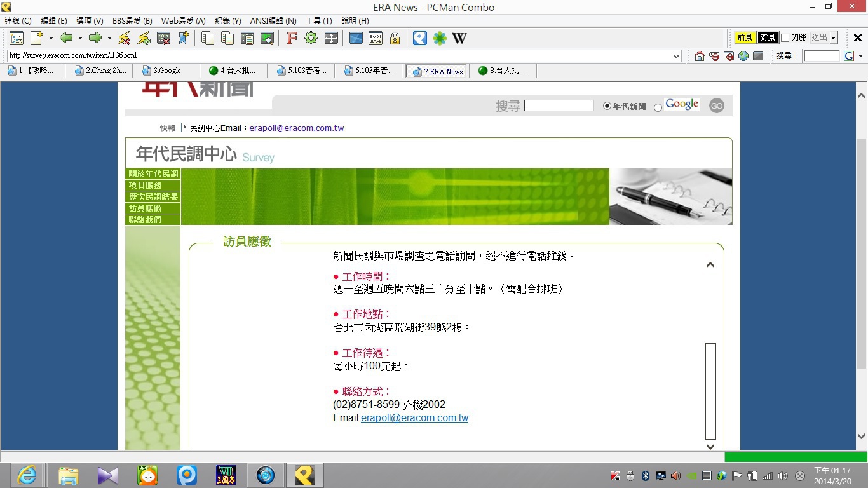This screenshot has width=868, height=488.
Task: Click the first copy icon in toolbar
Action: [x=208, y=38]
